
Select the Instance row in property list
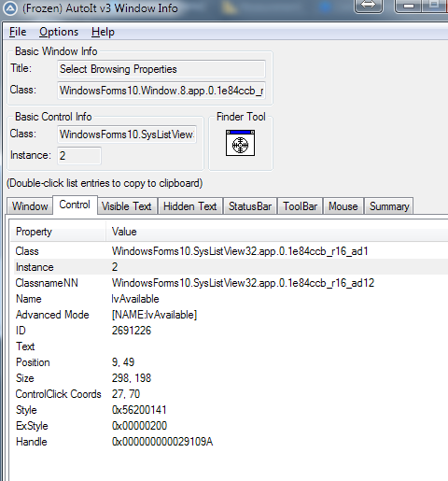[x=231, y=267]
